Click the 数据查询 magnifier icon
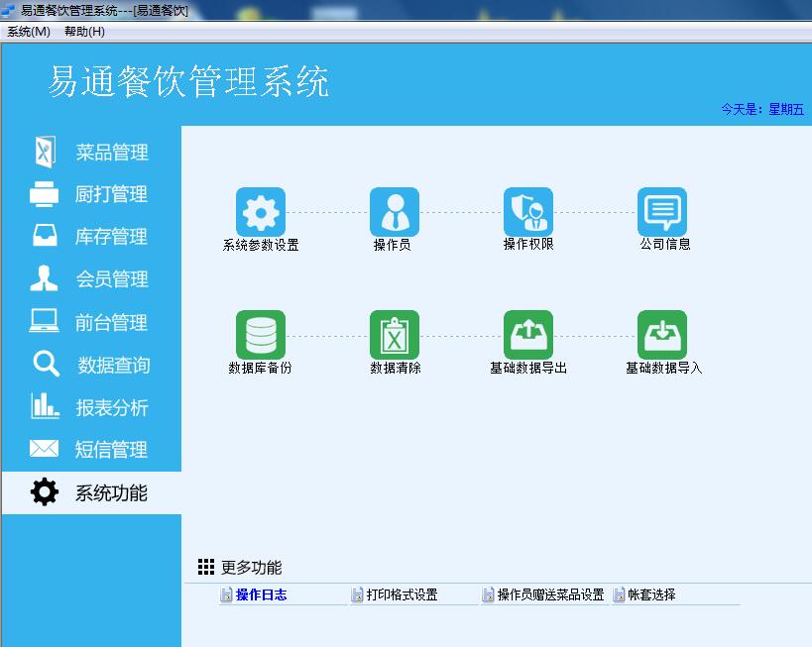The image size is (812, 647). (x=46, y=364)
